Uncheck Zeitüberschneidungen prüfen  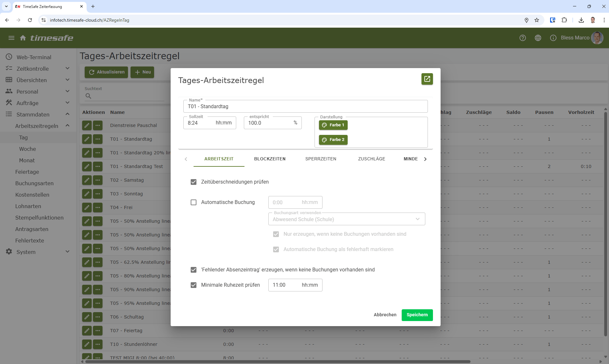click(194, 182)
